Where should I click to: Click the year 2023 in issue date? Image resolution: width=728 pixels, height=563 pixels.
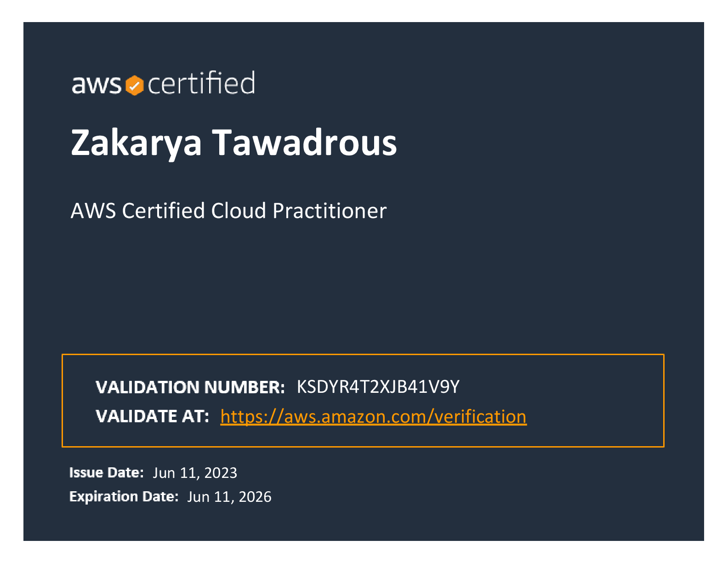221,473
